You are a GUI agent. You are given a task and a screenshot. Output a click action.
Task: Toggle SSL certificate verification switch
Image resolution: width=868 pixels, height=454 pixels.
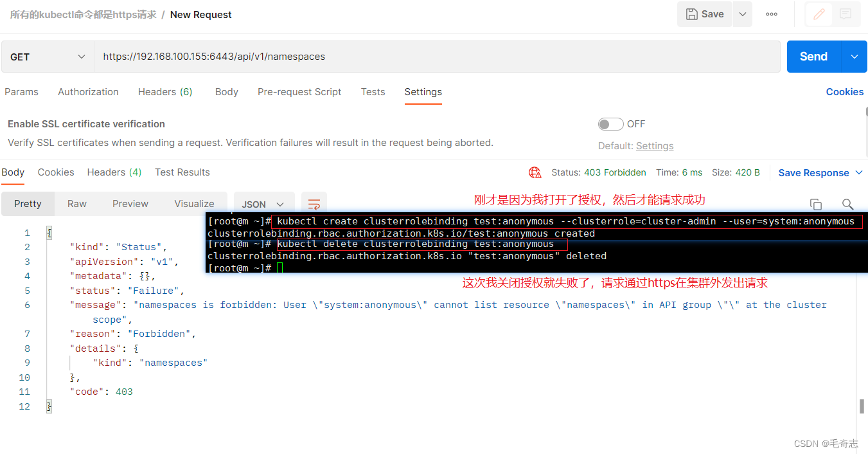pyautogui.click(x=610, y=124)
